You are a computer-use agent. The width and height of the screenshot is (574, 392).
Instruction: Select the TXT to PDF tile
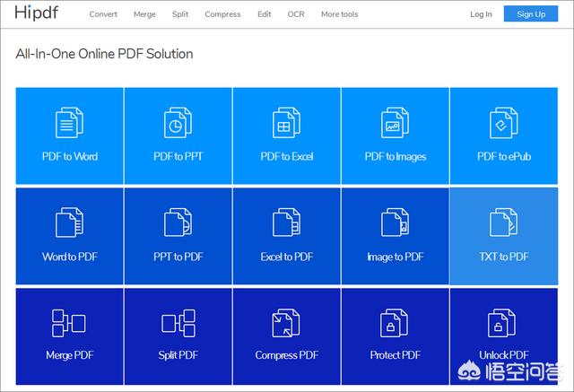coord(503,236)
